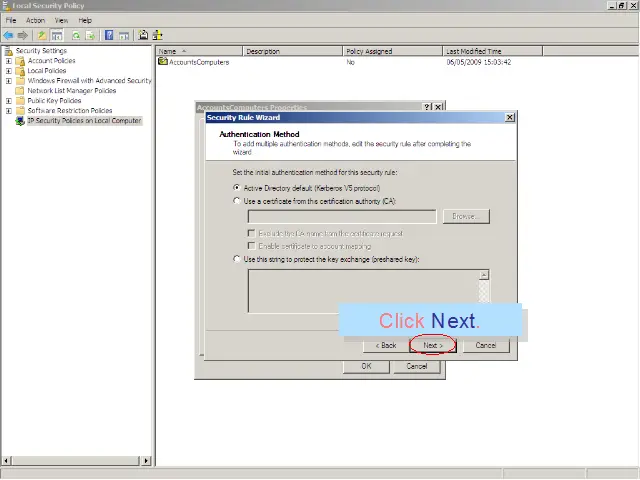
Task: Click preshared key box scroll up arrow
Action: point(484,275)
